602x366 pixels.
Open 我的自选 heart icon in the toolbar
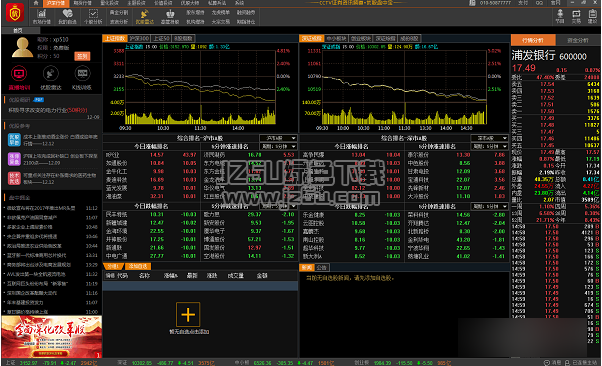pyautogui.click(x=67, y=13)
